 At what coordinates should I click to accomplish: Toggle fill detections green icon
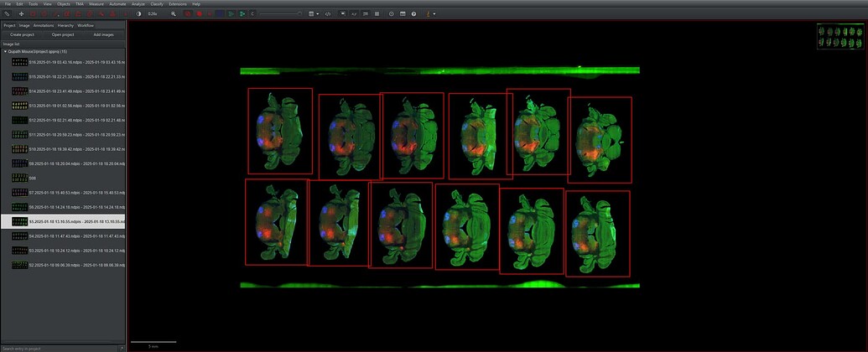click(242, 13)
